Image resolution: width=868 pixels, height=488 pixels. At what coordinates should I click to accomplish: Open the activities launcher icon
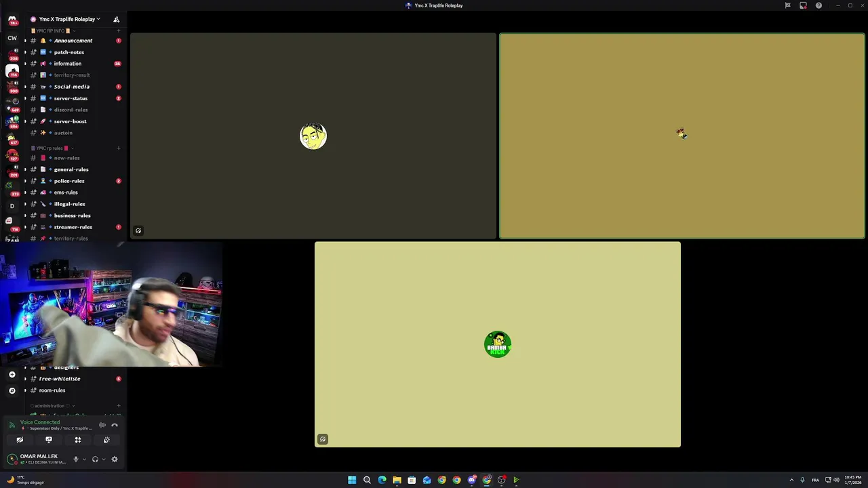point(77,440)
